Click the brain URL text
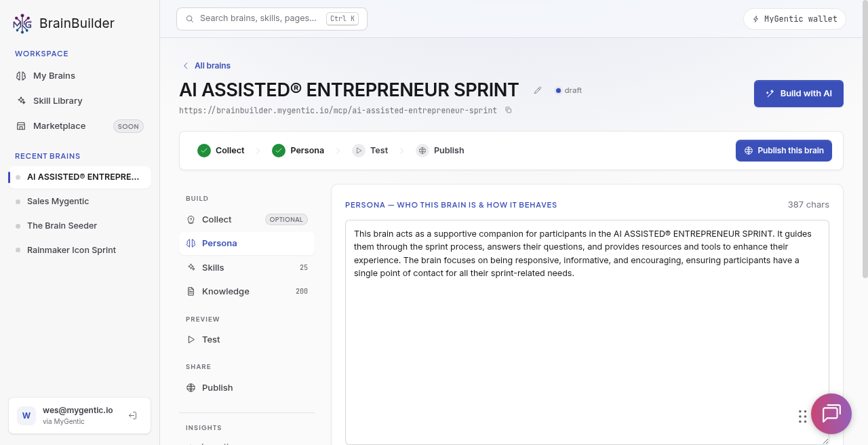The width and height of the screenshot is (868, 445). (x=338, y=110)
